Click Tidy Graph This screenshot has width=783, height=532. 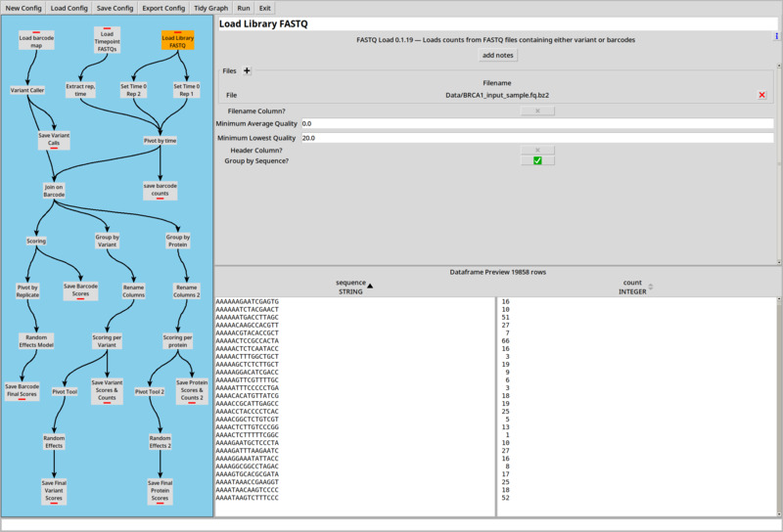210,8
